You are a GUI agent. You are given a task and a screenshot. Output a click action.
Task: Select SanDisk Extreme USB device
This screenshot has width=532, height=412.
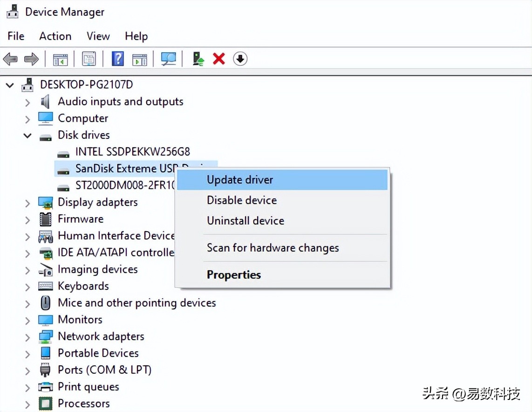[x=125, y=168]
